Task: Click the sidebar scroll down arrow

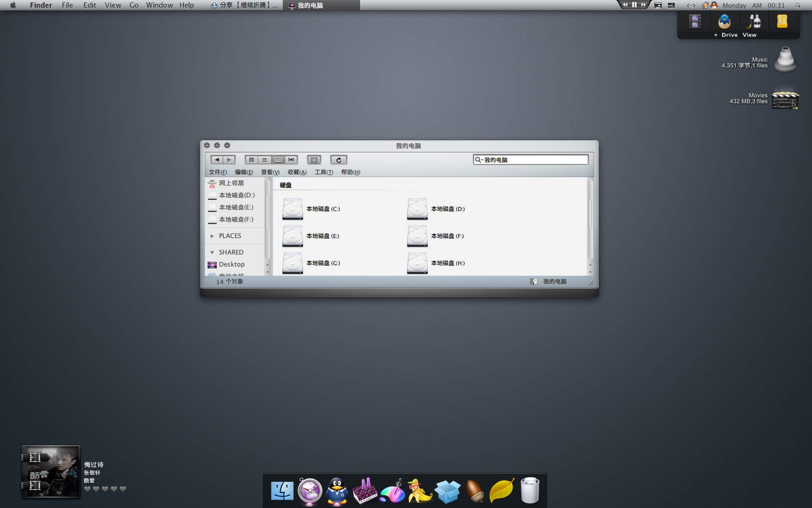Action: 267,272
